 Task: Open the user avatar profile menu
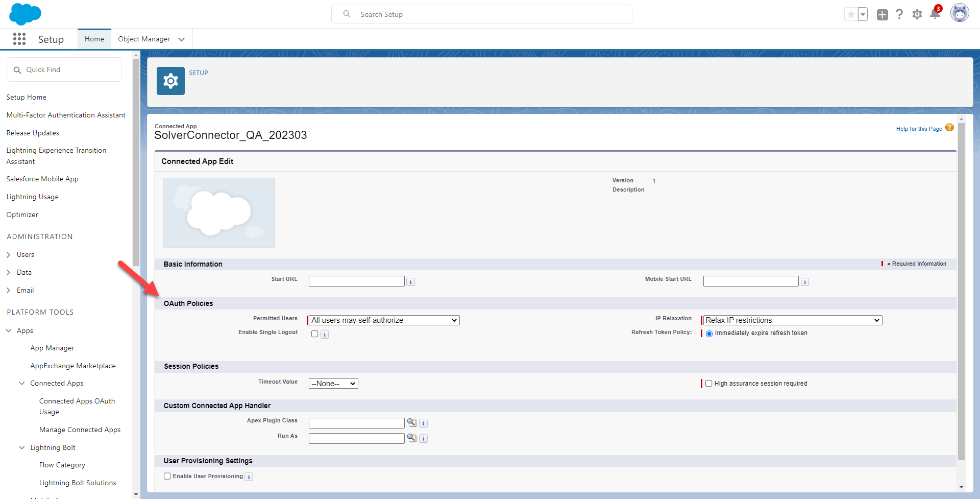pos(960,14)
